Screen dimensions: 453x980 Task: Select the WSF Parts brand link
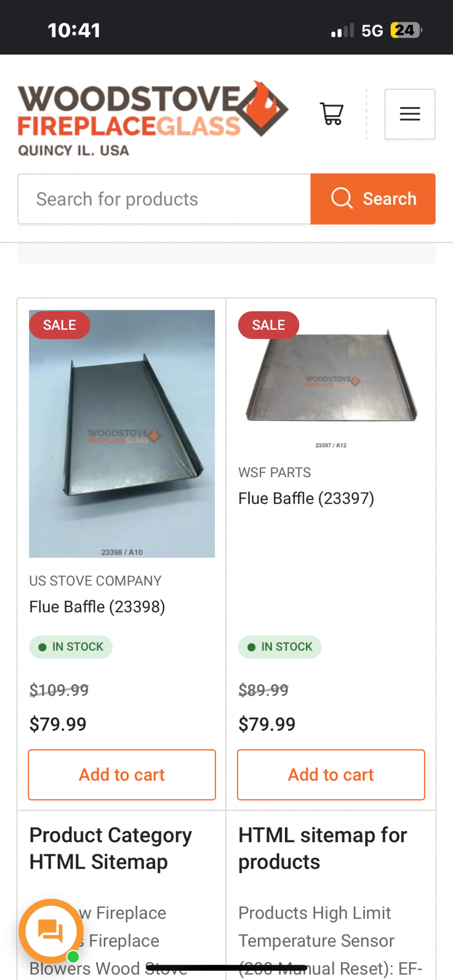[275, 473]
